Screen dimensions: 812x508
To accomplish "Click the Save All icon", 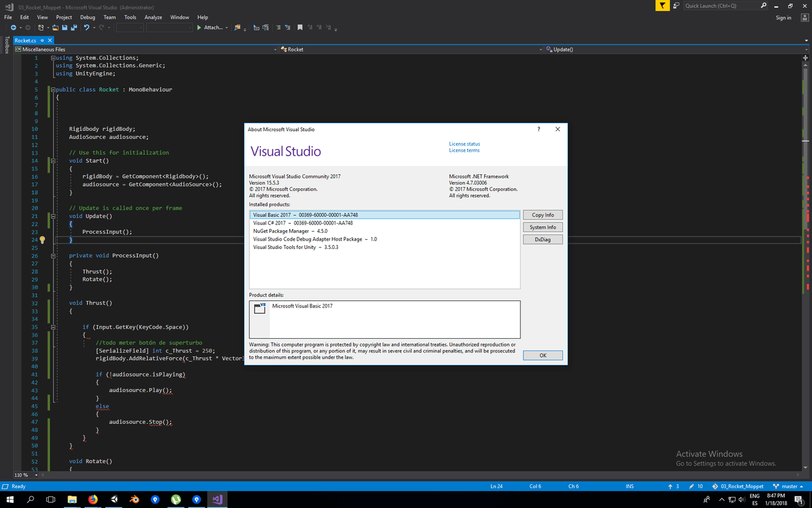I will [x=75, y=27].
